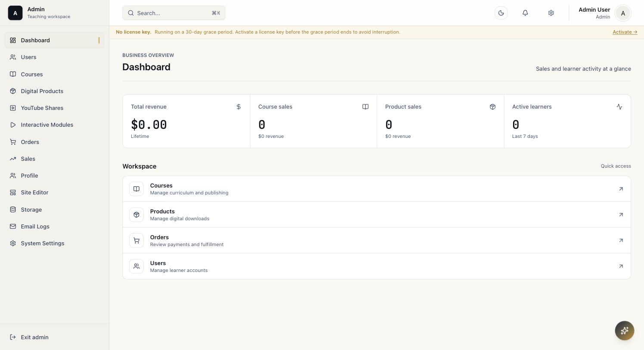This screenshot has height=350, width=644.
Task: Click the Exit admin logout icon
Action: click(13, 337)
